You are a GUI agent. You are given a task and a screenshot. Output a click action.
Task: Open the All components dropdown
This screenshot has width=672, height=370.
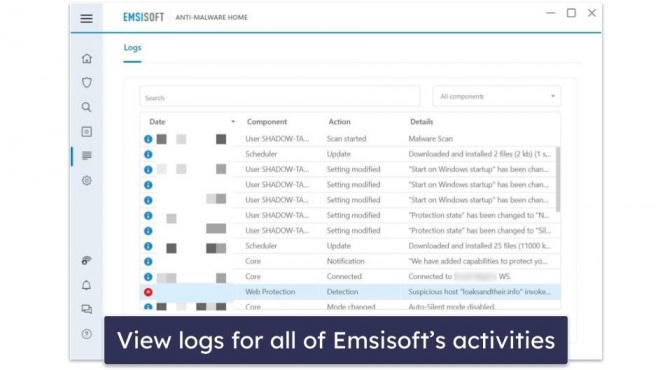(x=497, y=96)
